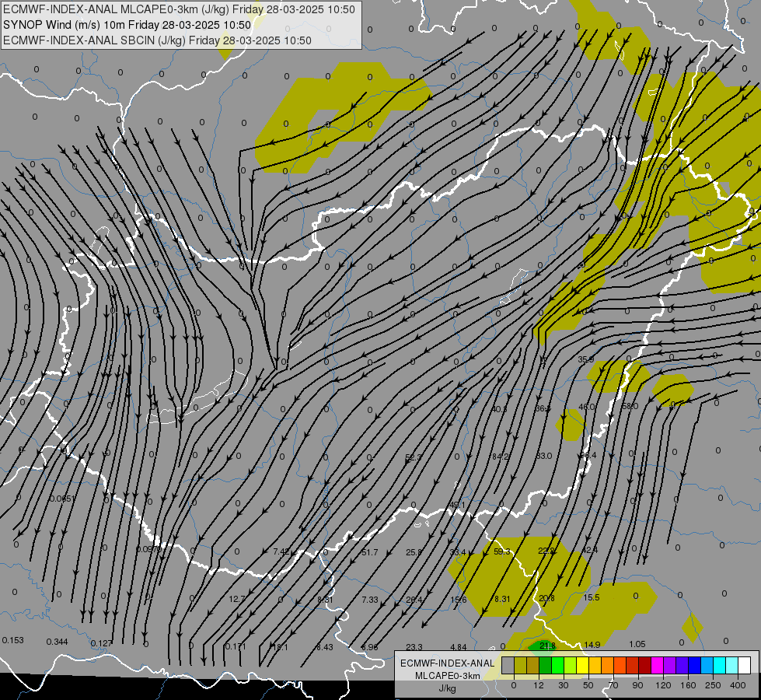Pick the bright green legend swatch
761x700 pixels.
557,665
